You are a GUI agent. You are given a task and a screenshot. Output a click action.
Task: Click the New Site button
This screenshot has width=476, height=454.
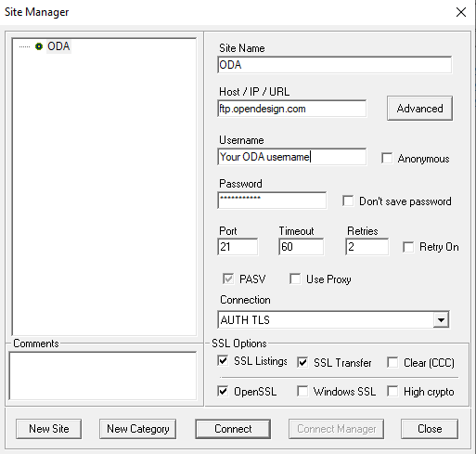[x=49, y=429]
